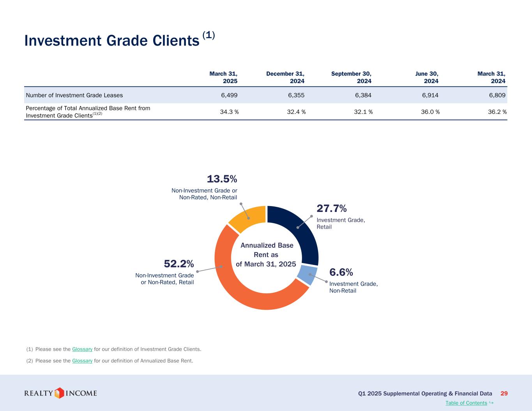Image resolution: width=532 pixels, height=411 pixels.
Task: Click the arrow icon beside Table of Contents
Action: (x=491, y=403)
